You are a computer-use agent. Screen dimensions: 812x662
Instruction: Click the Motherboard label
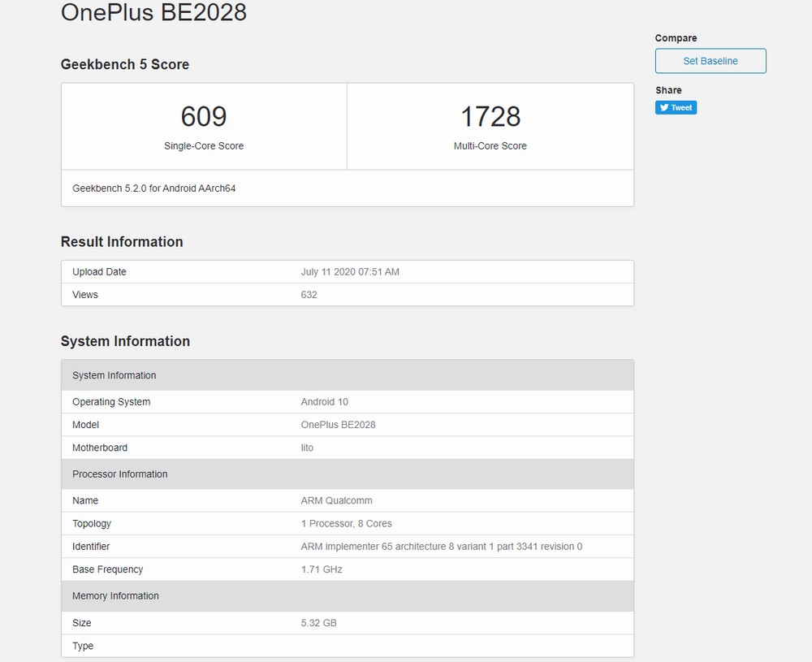click(x=100, y=448)
